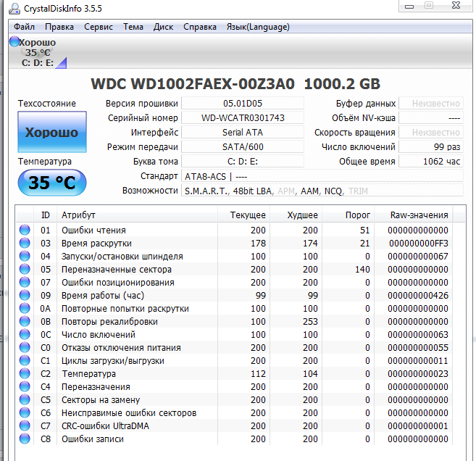Click status orb for Ошибки чтения row
Image resolution: width=476 pixels, height=461 pixels.
tap(25, 230)
